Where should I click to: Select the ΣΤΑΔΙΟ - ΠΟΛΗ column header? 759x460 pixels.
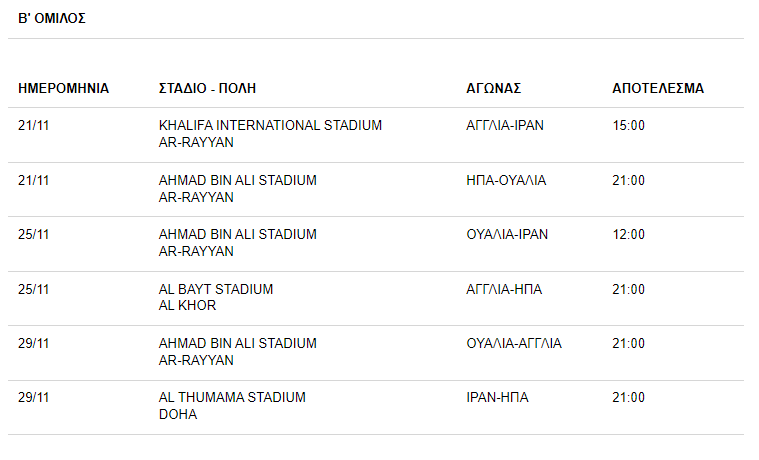207,88
